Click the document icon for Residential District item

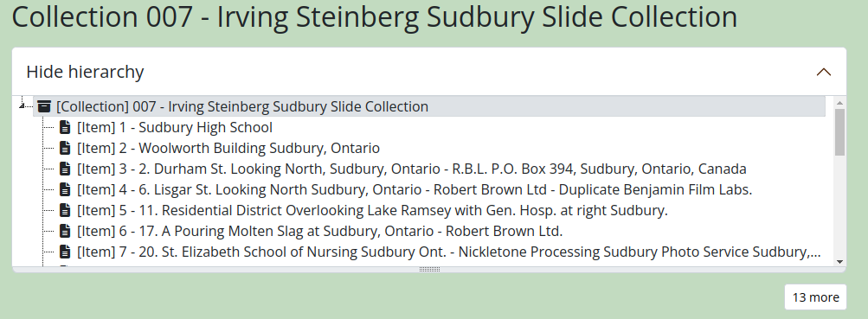65,211
